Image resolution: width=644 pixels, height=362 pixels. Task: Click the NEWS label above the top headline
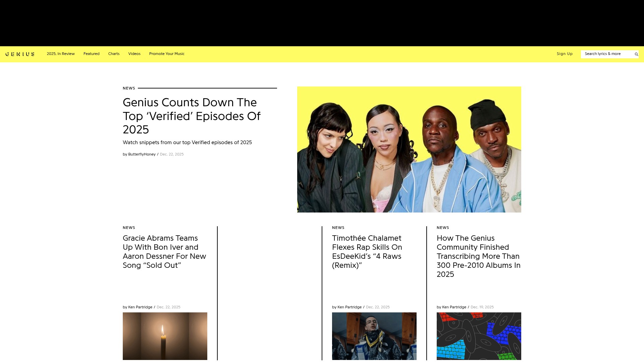(x=129, y=88)
